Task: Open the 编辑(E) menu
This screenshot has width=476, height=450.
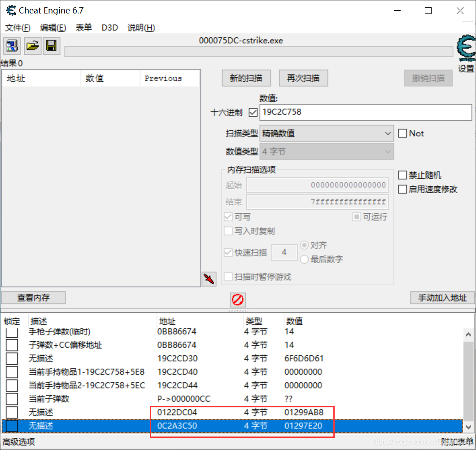Action: (x=53, y=28)
